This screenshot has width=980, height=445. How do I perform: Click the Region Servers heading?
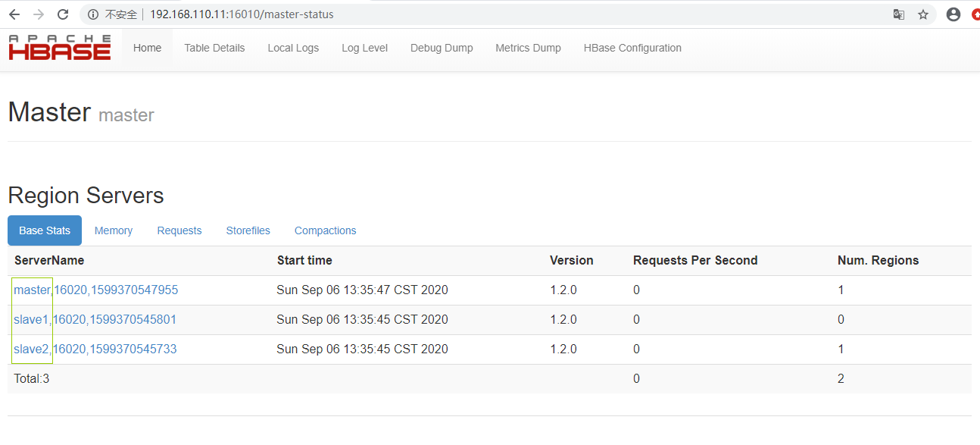tap(86, 196)
